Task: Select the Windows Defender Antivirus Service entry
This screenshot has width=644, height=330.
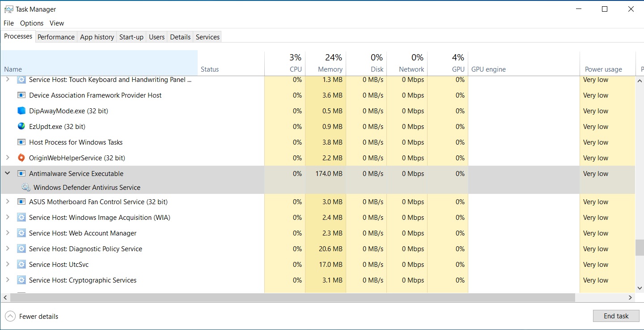Action: 87,188
